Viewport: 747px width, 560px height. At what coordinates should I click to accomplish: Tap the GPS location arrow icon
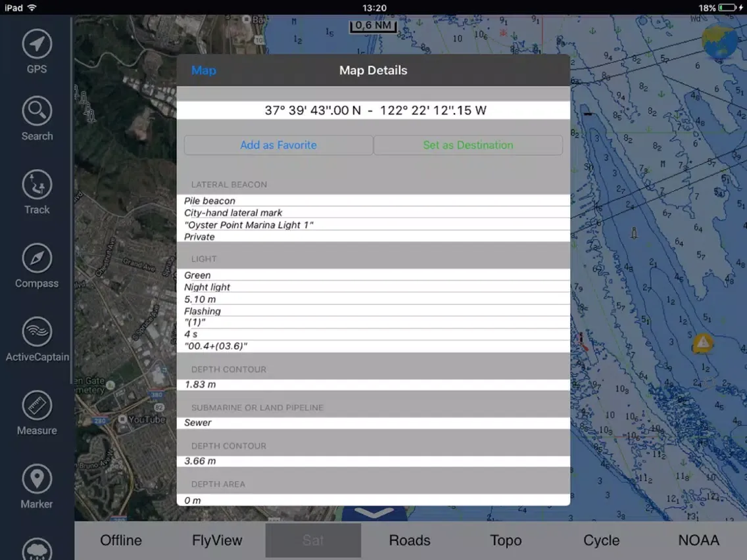pyautogui.click(x=37, y=44)
